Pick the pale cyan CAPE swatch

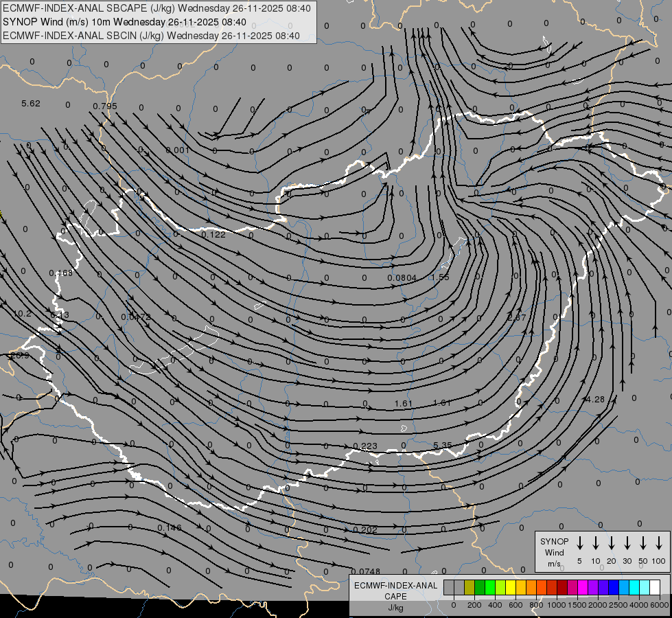(644, 587)
